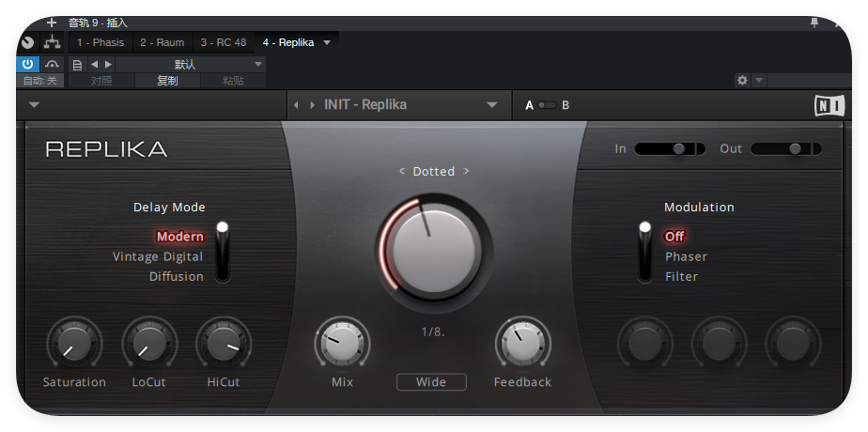Screen dimensions: 868x432
Task: Click the 自动: 关 automation button
Action: tap(39, 81)
